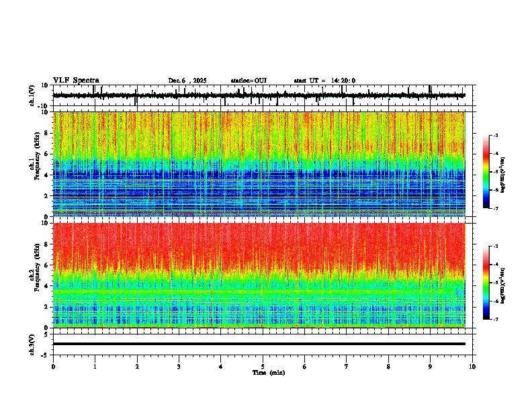The width and height of the screenshot is (532, 411).
Task: Click the ch.1 spectrogram image
Action: point(259,164)
